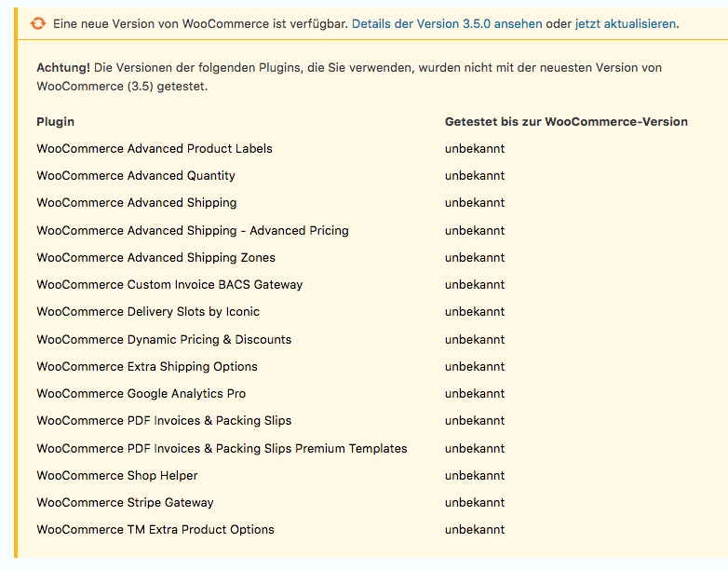This screenshot has height=570, width=728.
Task: Click 'WooCommerce Google Analytics Pro' plugin name
Action: (142, 393)
